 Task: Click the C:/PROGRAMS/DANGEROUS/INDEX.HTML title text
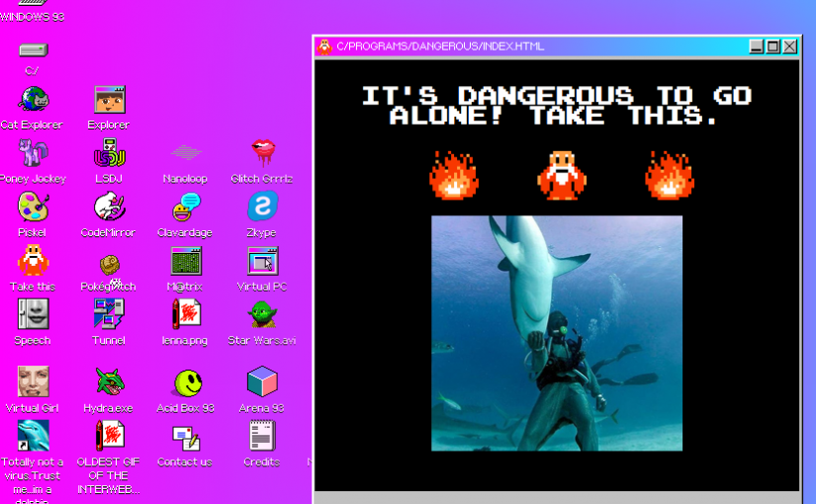(440, 46)
